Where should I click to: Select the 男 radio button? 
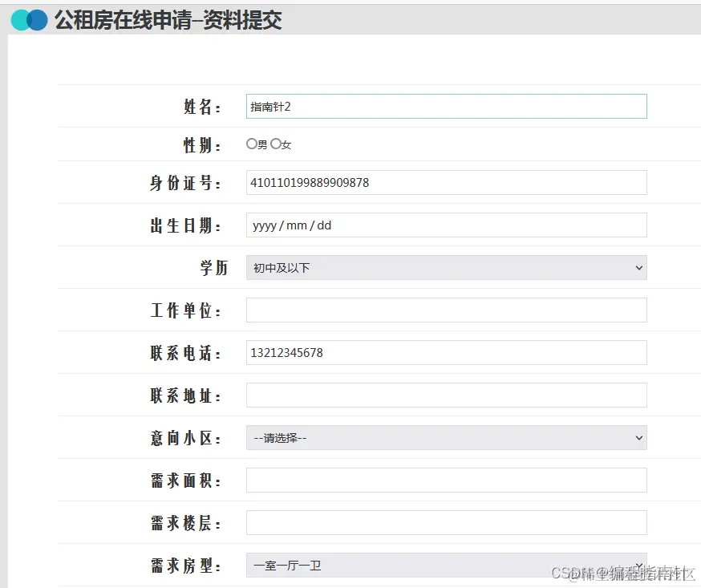click(x=251, y=144)
